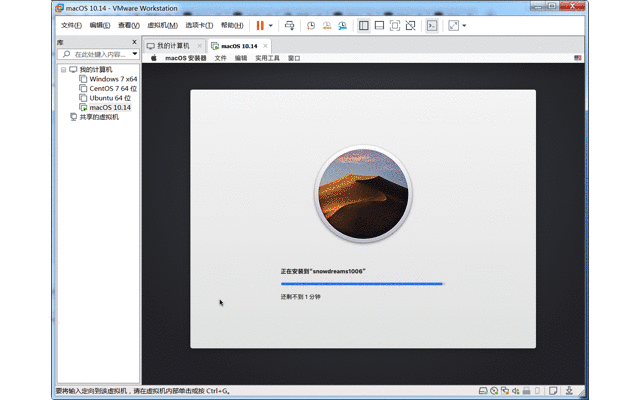Click the pause virtual machine icon
Image resolution: width=640 pixels, height=400 pixels.
click(x=260, y=25)
